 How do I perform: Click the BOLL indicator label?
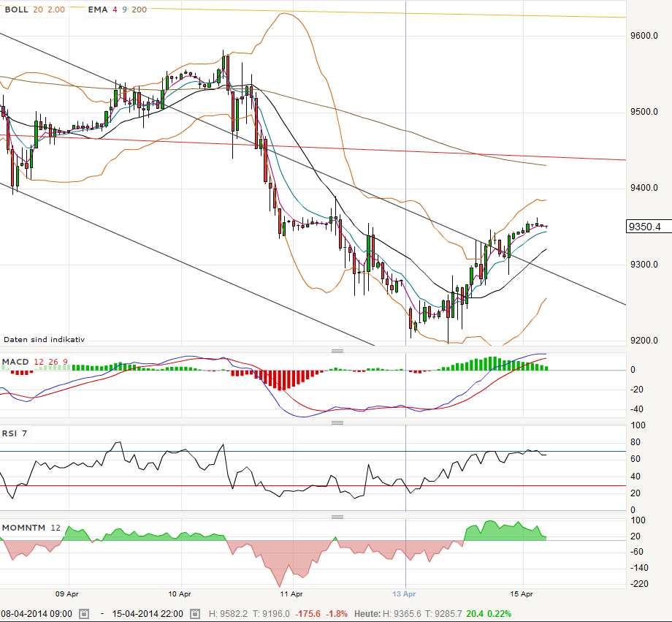coord(16,10)
